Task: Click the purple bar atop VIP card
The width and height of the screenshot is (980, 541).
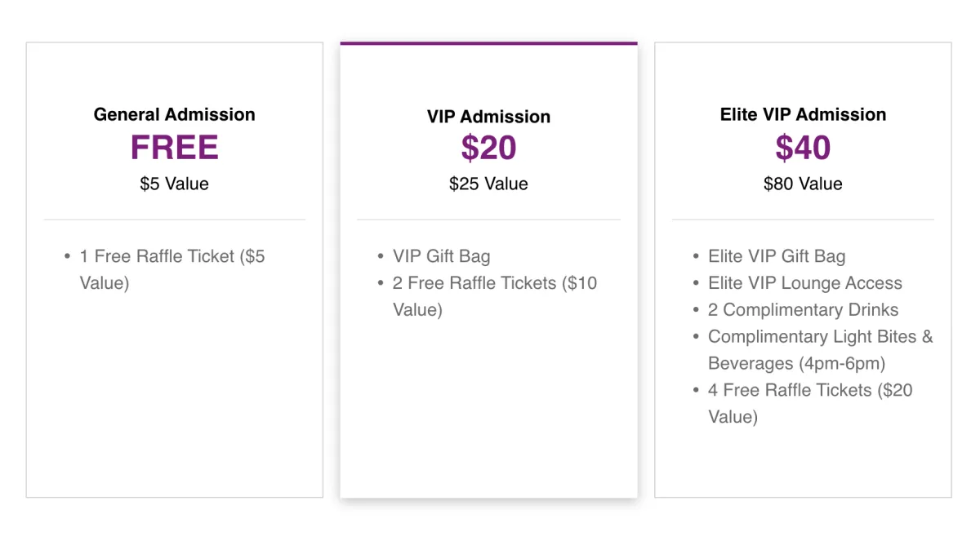Action: [488, 43]
